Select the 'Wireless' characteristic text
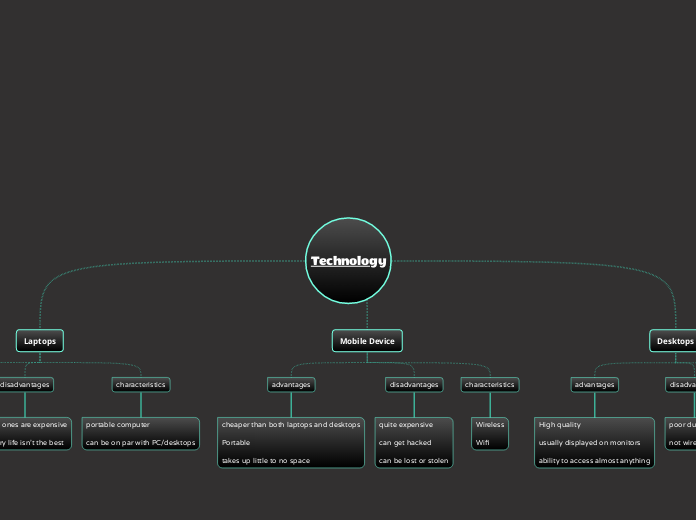The width and height of the screenshot is (696, 520). point(490,425)
